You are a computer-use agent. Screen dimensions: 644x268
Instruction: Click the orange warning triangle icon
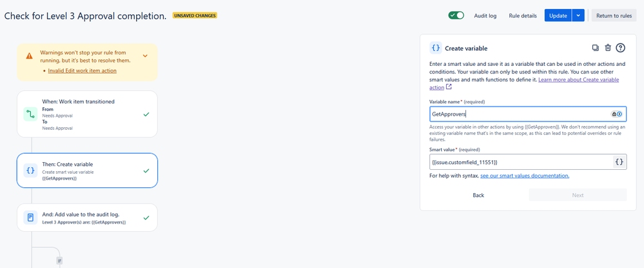tap(29, 56)
